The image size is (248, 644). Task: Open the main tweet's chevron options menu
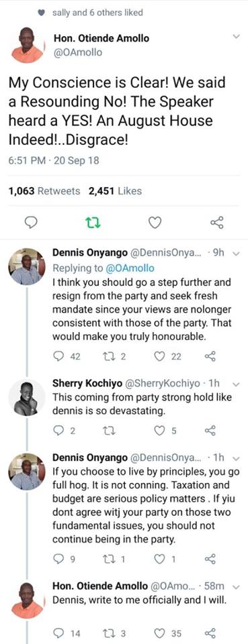pos(236,36)
